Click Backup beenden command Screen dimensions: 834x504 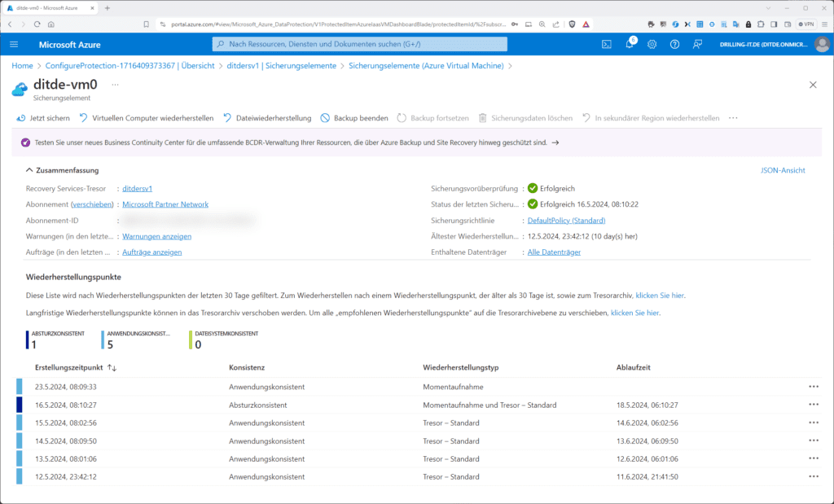pyautogui.click(x=354, y=118)
